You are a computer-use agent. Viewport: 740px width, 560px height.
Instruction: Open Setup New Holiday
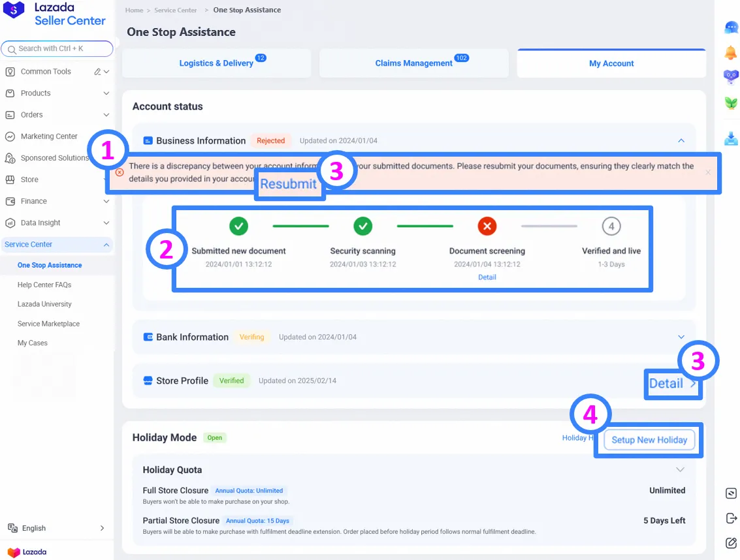pyautogui.click(x=649, y=440)
